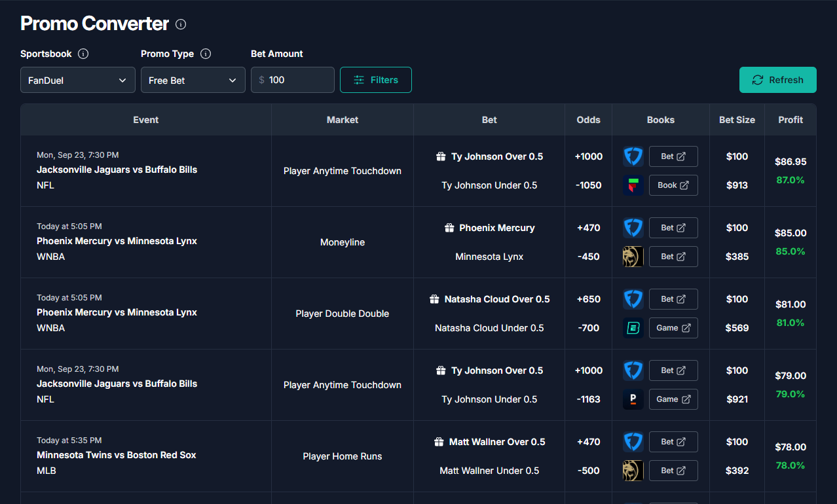Click gift icon beside Matt Wallner Over 0.5
Image resolution: width=837 pixels, height=504 pixels.
point(439,442)
